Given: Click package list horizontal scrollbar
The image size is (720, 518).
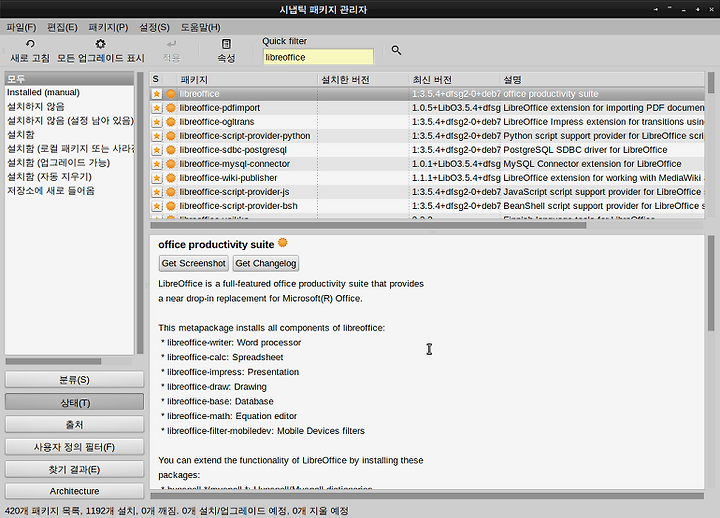Looking at the screenshot, I should [368, 225].
